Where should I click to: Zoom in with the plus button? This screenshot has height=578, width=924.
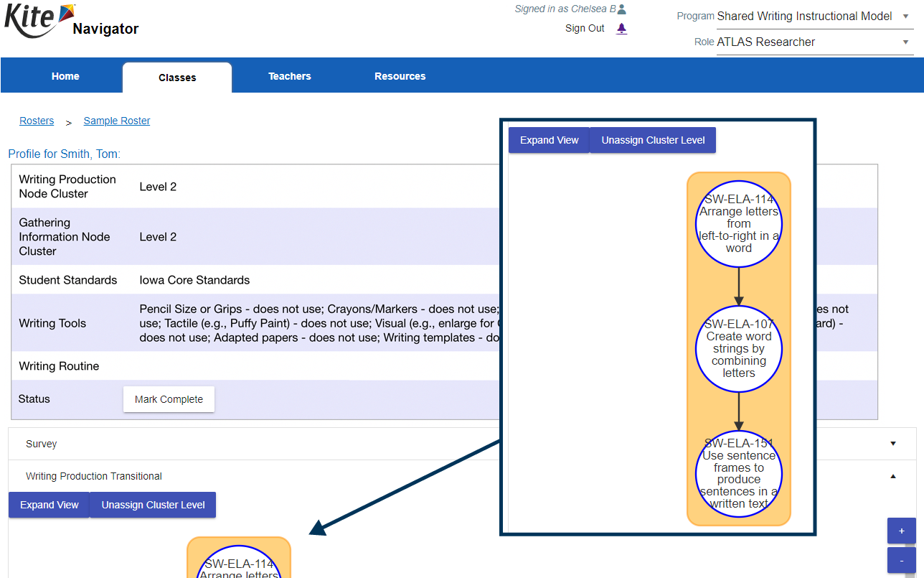point(902,531)
